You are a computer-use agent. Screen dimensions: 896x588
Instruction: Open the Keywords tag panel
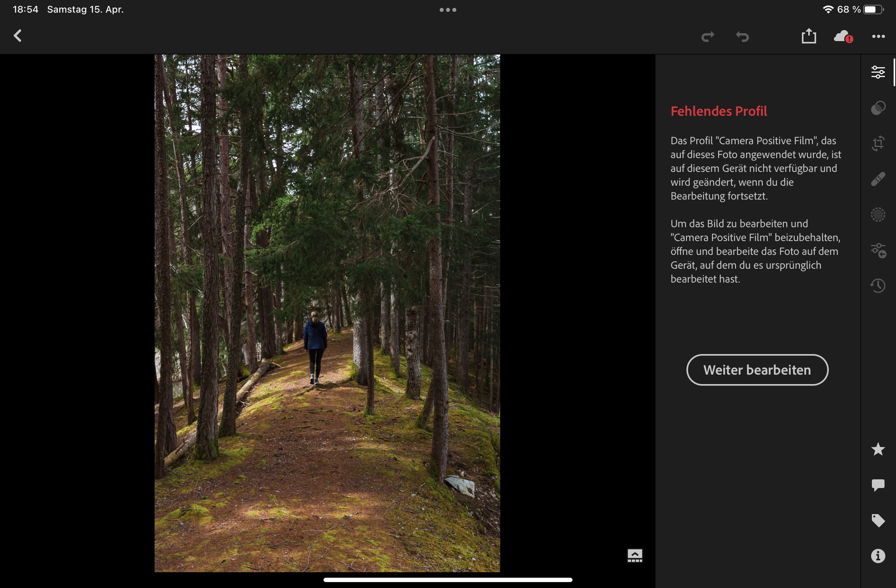878,520
